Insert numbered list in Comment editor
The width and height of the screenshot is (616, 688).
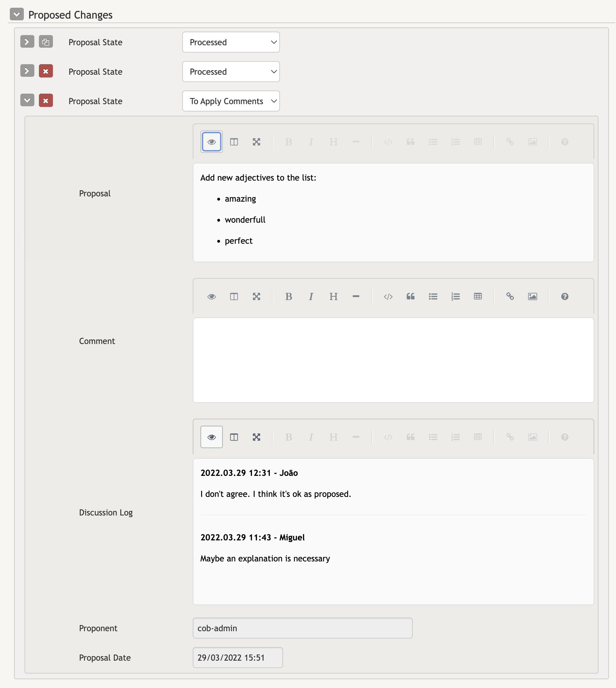click(x=456, y=296)
